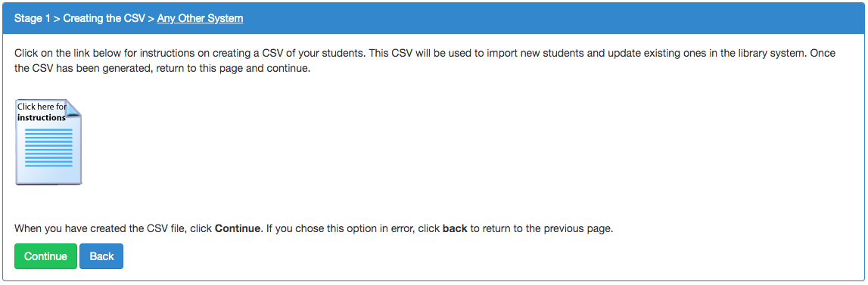Click the 'Click here for' label on document icon
Screen dimensions: 868x285
[42, 107]
